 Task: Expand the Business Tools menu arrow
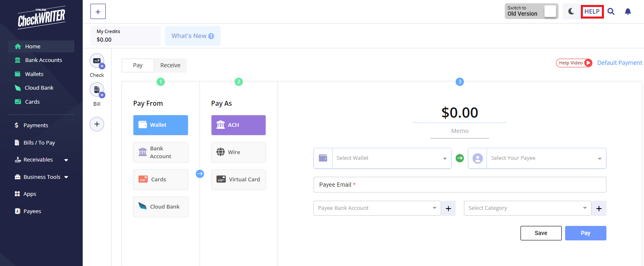pos(66,177)
